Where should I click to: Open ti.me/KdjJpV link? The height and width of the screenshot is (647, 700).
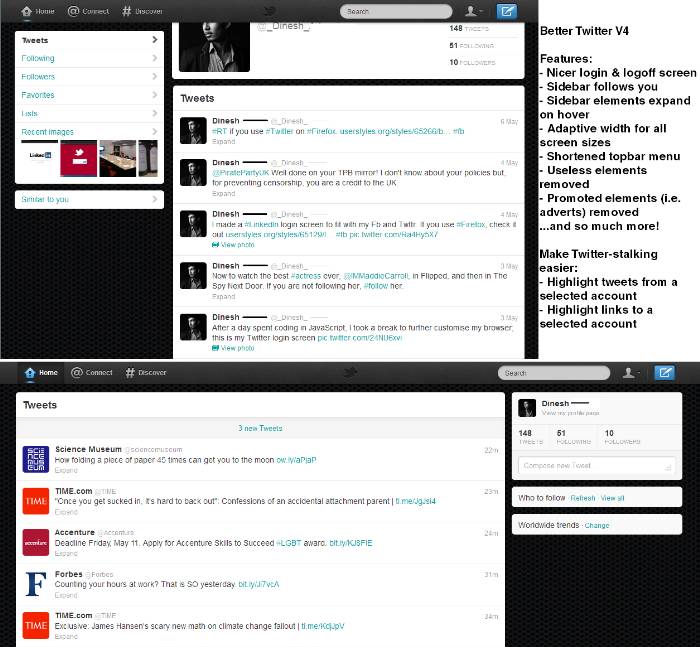pyautogui.click(x=323, y=626)
